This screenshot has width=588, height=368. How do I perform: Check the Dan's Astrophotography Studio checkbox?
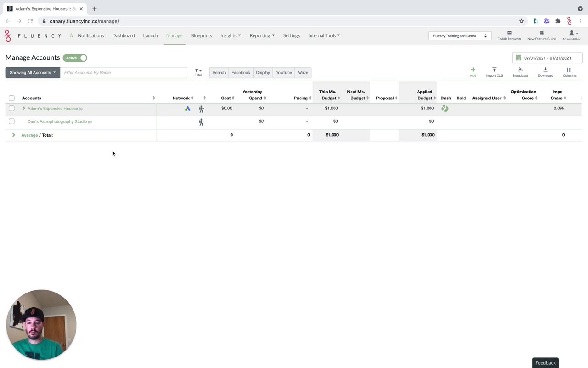[11, 121]
